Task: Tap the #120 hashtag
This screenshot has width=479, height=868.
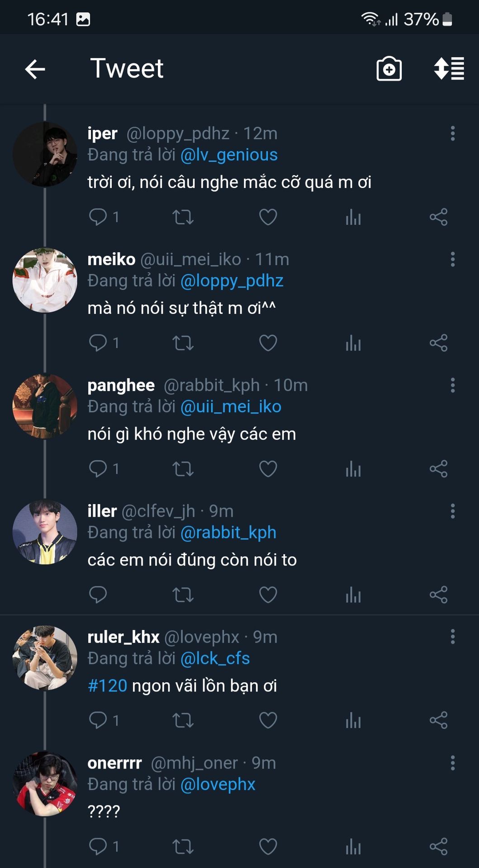Action: tap(108, 686)
